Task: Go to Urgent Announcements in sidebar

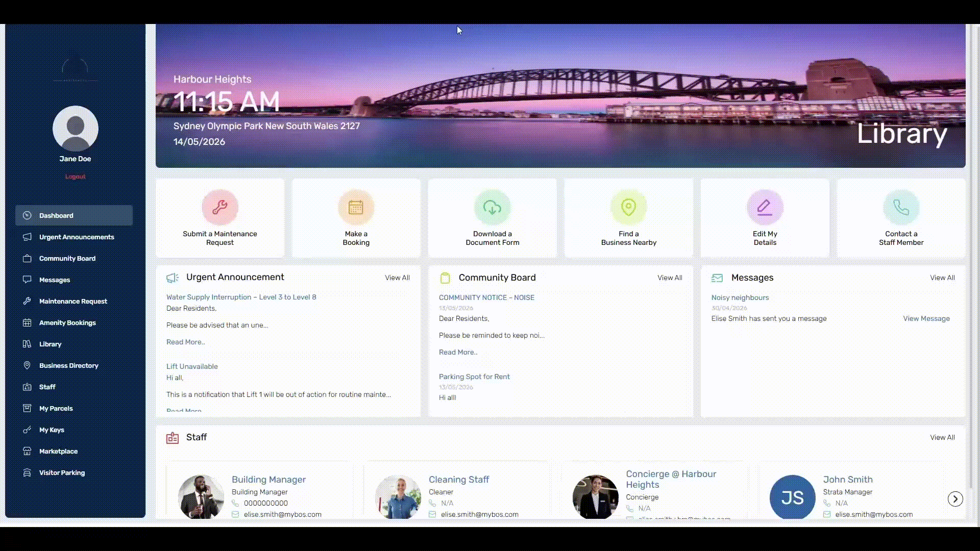Action: pyautogui.click(x=74, y=237)
